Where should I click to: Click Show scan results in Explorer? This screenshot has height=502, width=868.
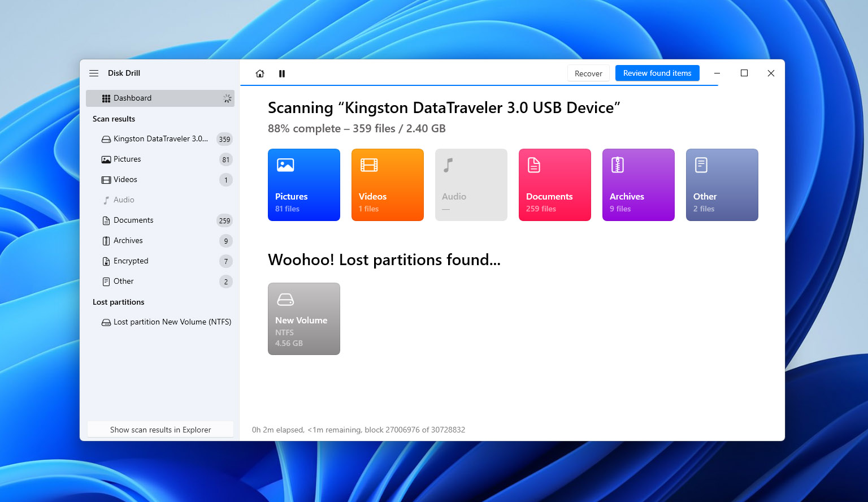pos(160,430)
